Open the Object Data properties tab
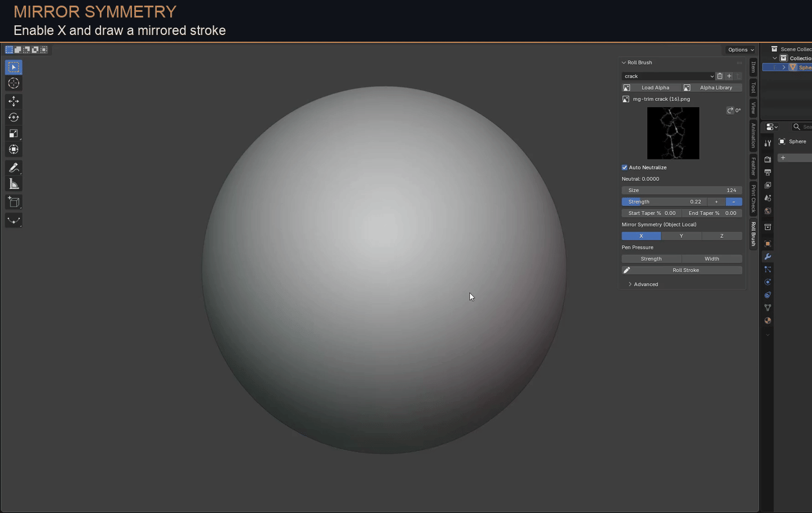 767,308
